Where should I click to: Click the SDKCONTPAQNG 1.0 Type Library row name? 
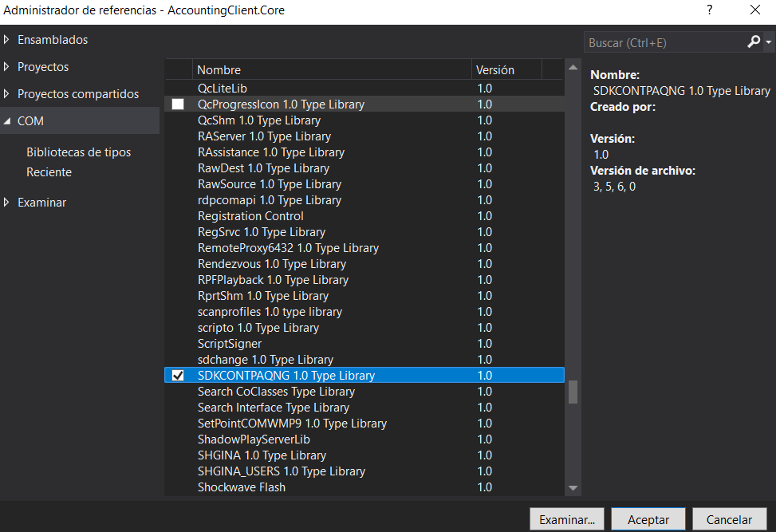tap(286, 376)
